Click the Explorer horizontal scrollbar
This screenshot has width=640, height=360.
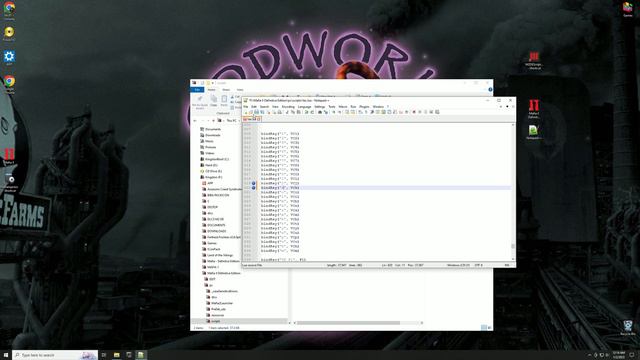(x=348, y=323)
